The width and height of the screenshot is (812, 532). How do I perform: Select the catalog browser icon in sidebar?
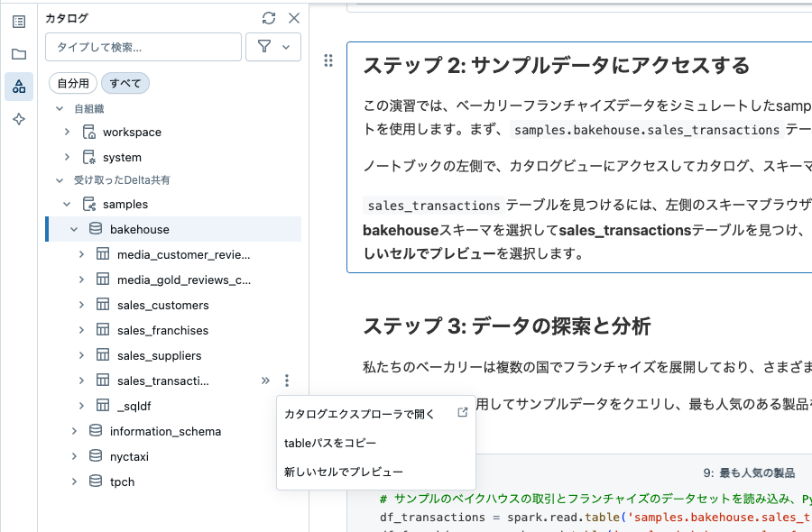(x=18, y=87)
